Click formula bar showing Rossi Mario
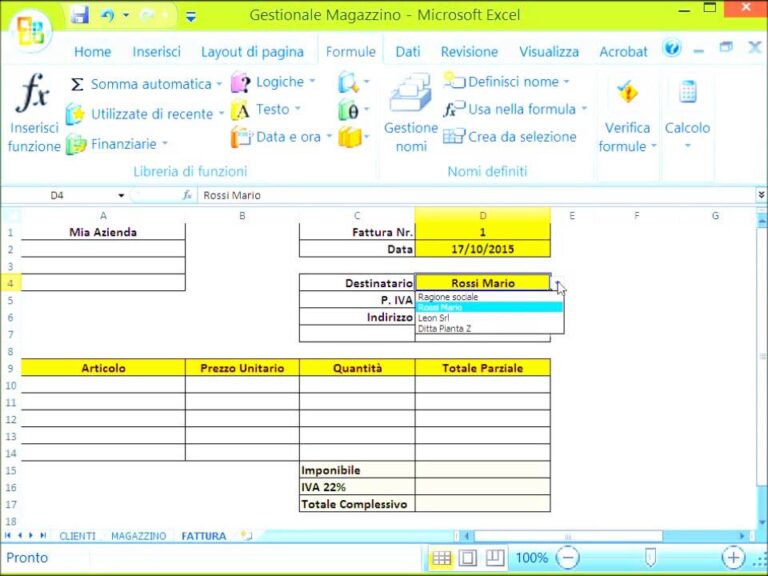768x576 pixels. [475, 195]
